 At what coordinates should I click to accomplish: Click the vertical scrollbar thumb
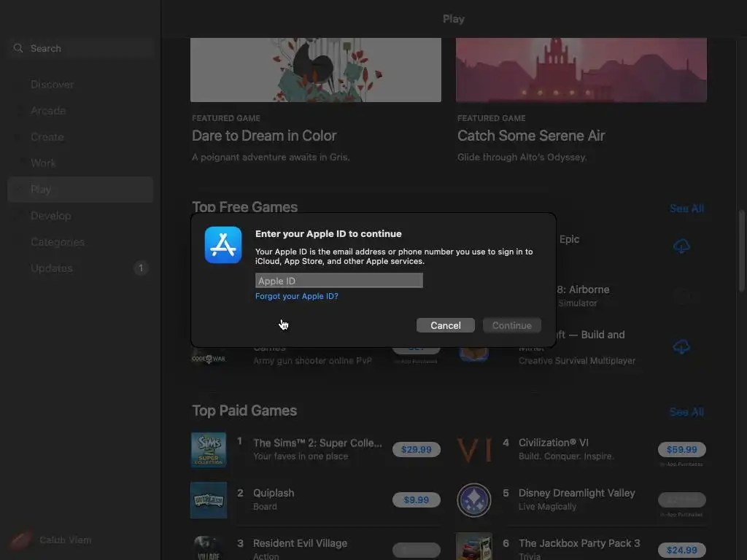[x=742, y=250]
